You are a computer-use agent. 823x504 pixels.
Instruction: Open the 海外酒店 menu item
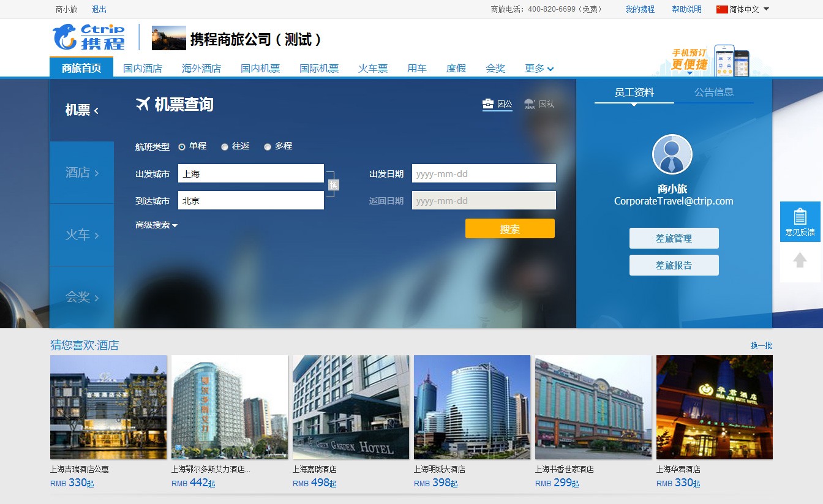coord(201,68)
